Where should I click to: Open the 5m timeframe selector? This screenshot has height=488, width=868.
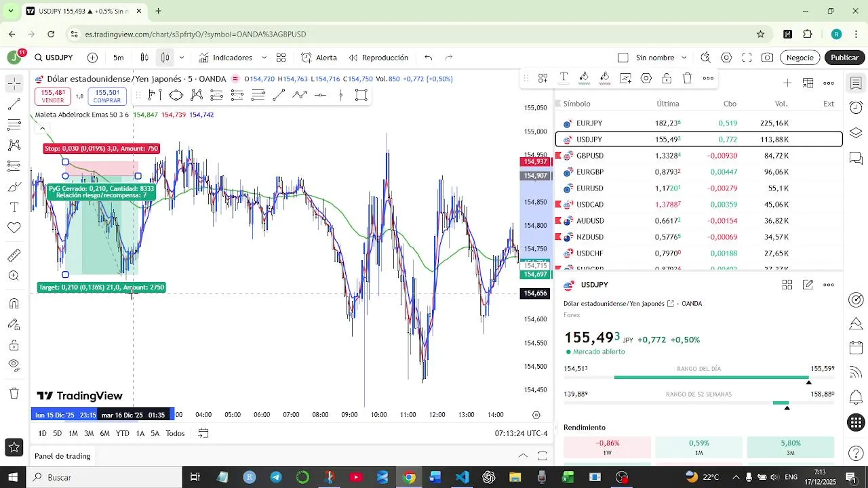(x=119, y=58)
